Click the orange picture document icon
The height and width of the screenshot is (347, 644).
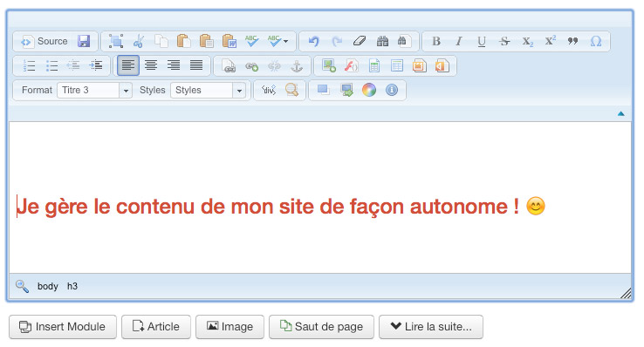420,65
